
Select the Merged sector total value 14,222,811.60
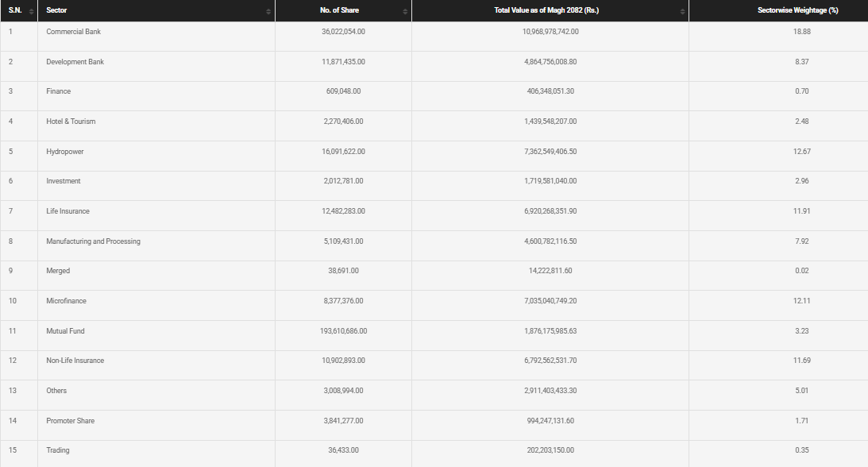[550, 271]
